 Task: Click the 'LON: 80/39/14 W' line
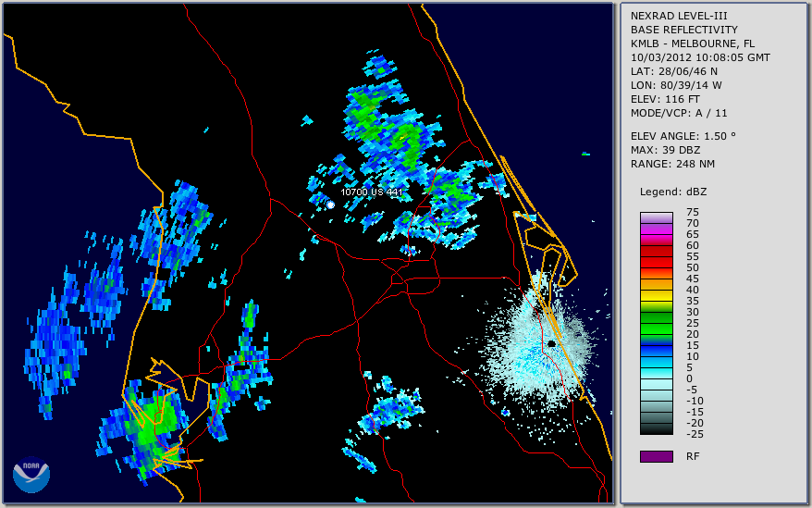pos(676,85)
